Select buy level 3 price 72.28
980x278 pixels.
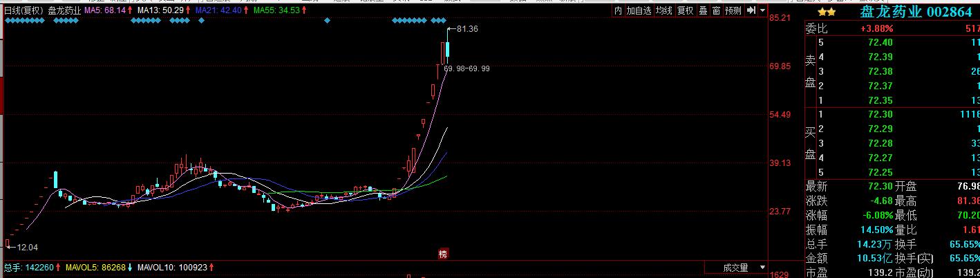point(880,143)
